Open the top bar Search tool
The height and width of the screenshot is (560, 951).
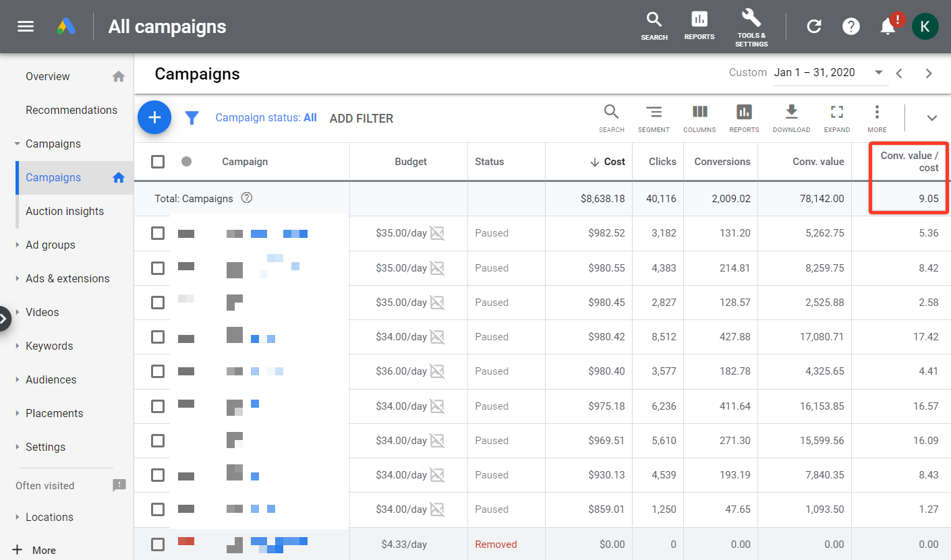(x=654, y=26)
